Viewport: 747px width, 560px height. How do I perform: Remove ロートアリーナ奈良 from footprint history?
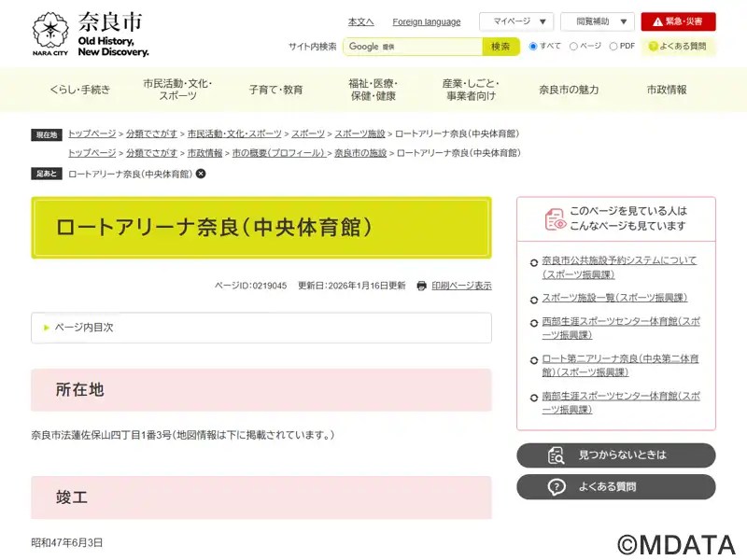pyautogui.click(x=201, y=174)
